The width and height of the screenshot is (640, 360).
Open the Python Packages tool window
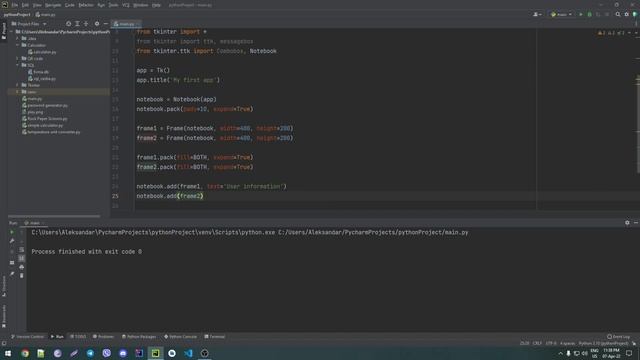click(139, 336)
